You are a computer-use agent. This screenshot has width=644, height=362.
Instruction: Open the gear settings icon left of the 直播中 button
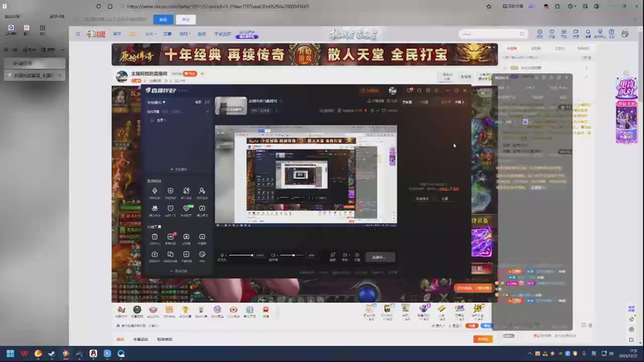(x=357, y=257)
